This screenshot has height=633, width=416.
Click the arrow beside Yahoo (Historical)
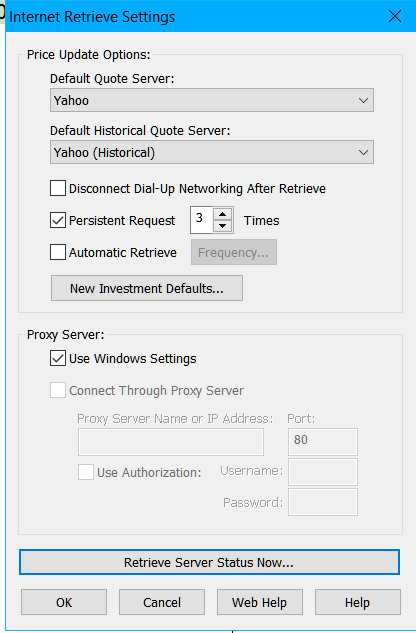pyautogui.click(x=363, y=153)
